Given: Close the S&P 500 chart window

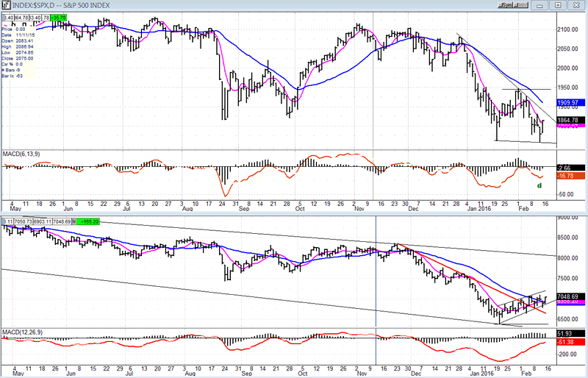Looking at the screenshot, I should click(577, 6).
